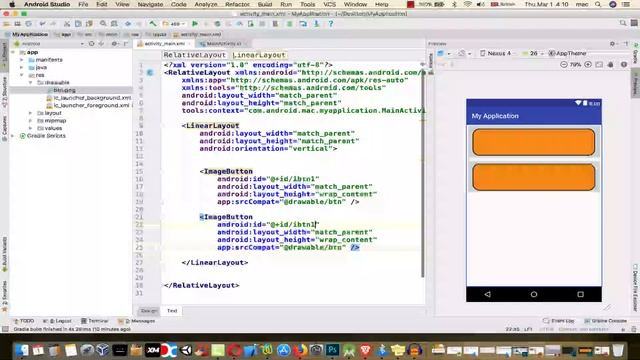
Task: Switch to the Text tab at editor bottom
Action: click(172, 311)
